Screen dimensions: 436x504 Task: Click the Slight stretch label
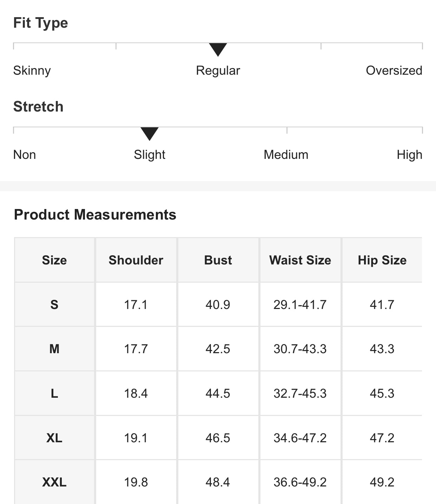pyautogui.click(x=150, y=155)
